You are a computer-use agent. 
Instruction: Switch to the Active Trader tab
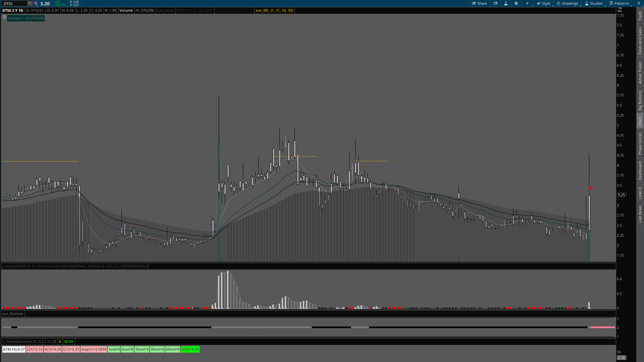coord(640,72)
